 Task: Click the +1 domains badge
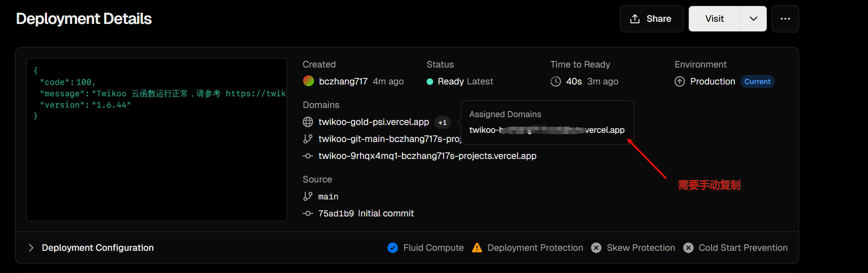(x=442, y=122)
